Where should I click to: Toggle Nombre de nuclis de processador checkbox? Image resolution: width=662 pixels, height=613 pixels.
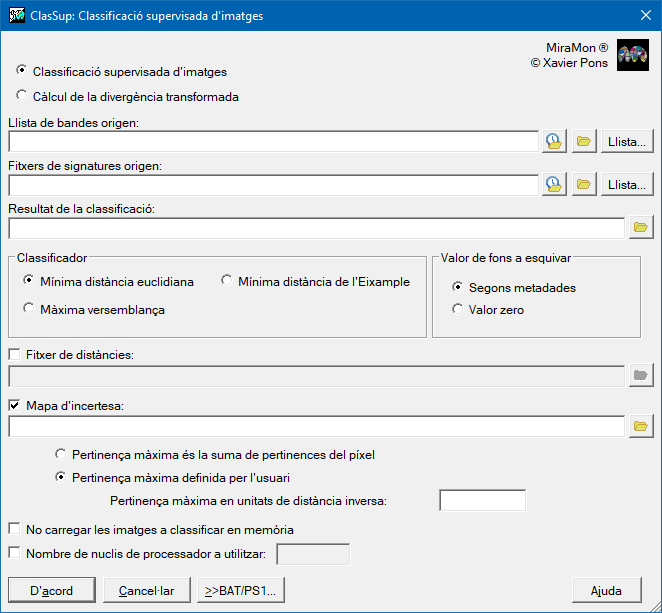point(14,553)
